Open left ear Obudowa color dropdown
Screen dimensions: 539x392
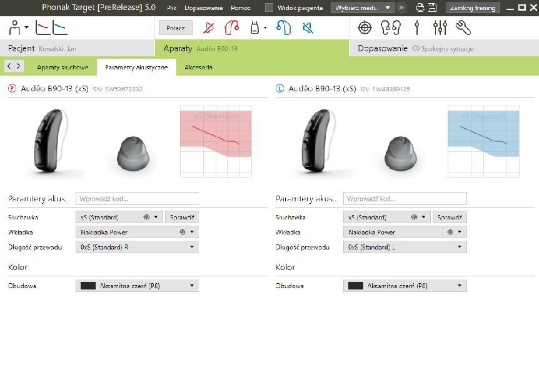(405, 286)
